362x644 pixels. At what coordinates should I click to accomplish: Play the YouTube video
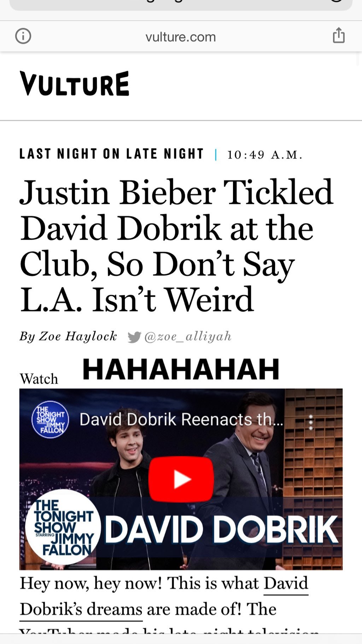coord(181,479)
